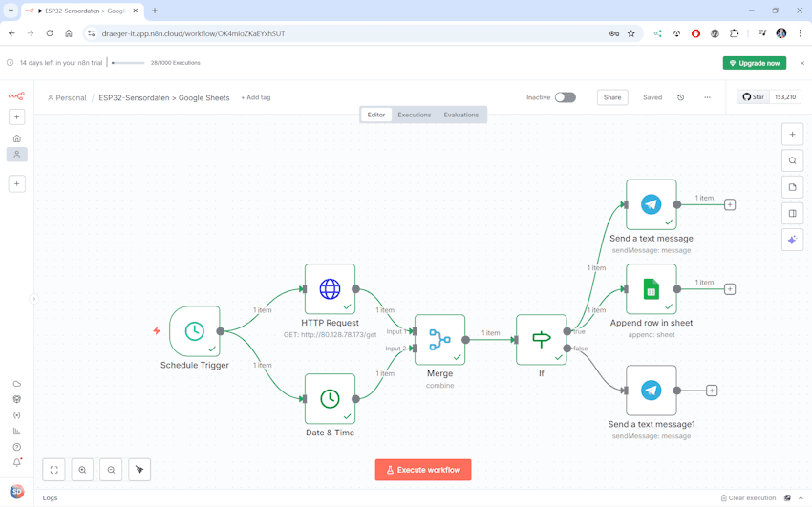Viewport: 812px width, 507px height.
Task: Click the executions usage progress bar
Action: tap(128, 63)
